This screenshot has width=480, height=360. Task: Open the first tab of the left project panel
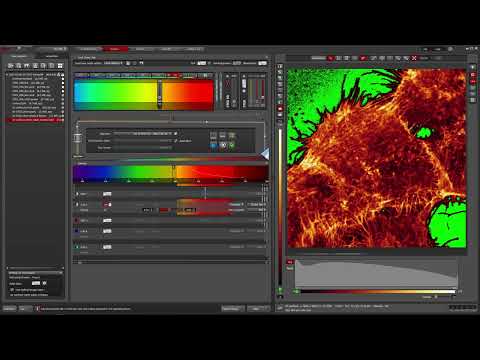pyautogui.click(x=19, y=56)
